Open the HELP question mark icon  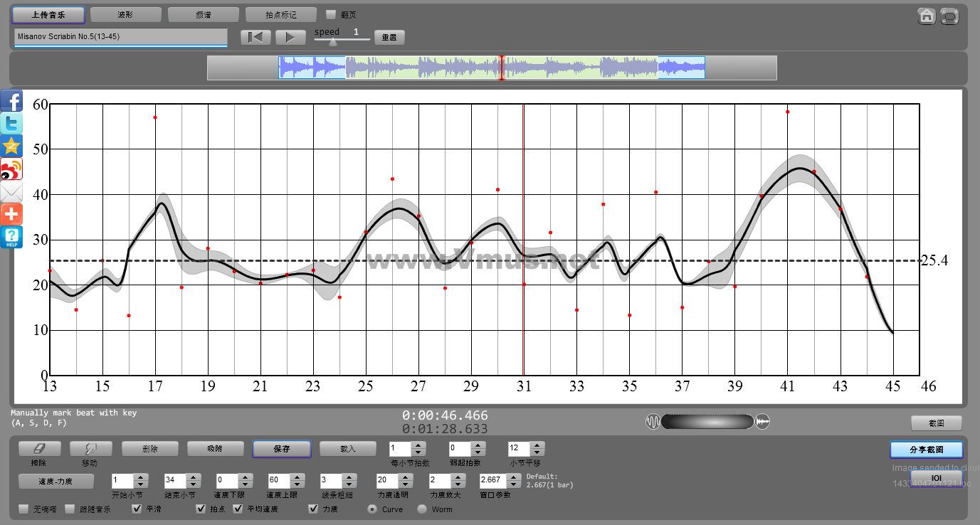[11, 237]
